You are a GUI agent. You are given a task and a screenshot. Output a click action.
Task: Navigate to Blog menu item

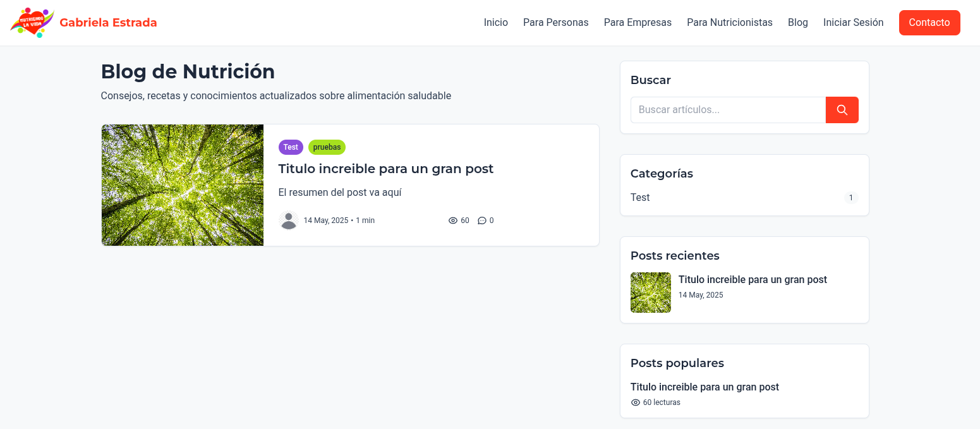(797, 23)
